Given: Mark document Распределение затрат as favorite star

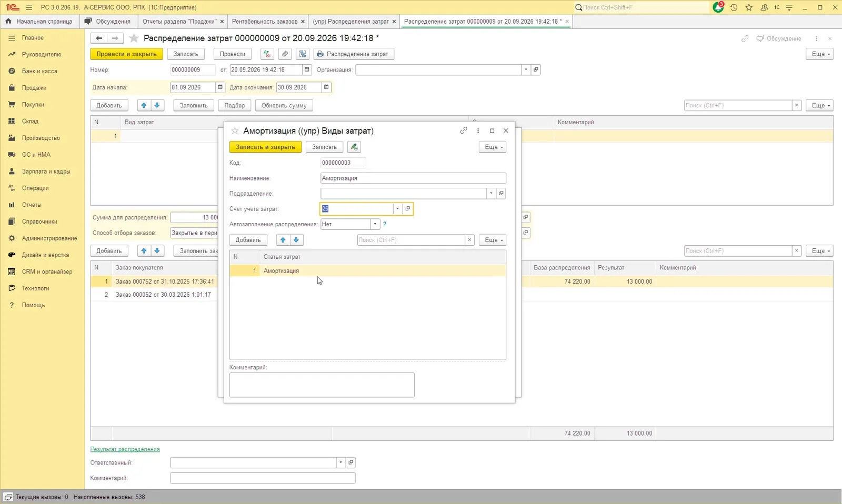Looking at the screenshot, I should (134, 38).
